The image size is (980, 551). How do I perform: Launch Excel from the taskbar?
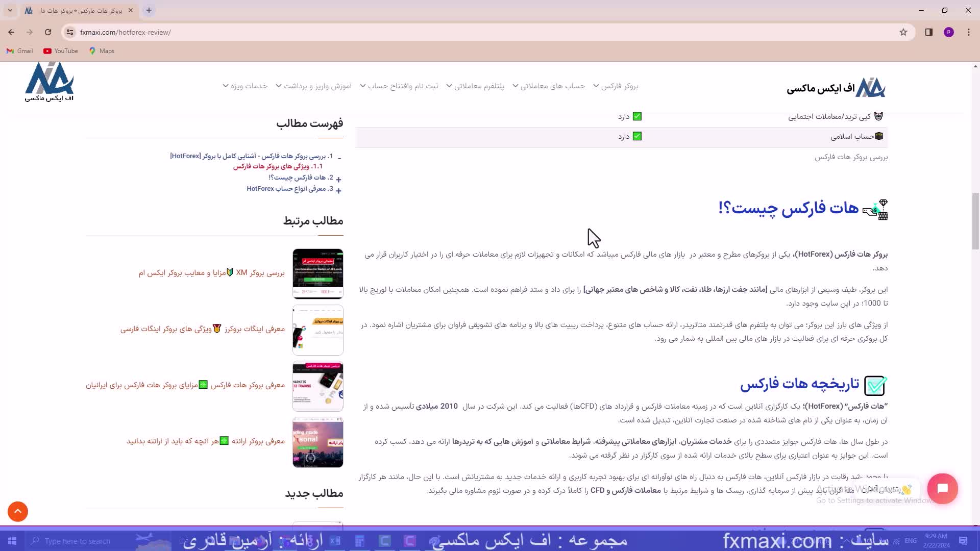pos(334,541)
